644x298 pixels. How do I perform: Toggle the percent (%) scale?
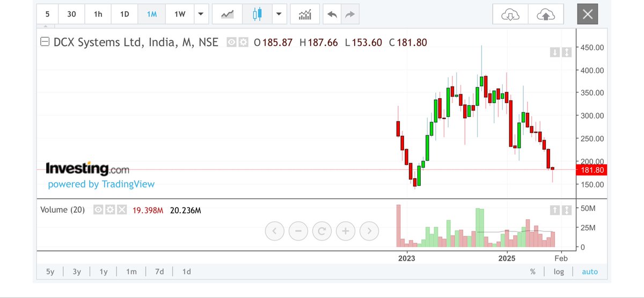pyautogui.click(x=533, y=272)
